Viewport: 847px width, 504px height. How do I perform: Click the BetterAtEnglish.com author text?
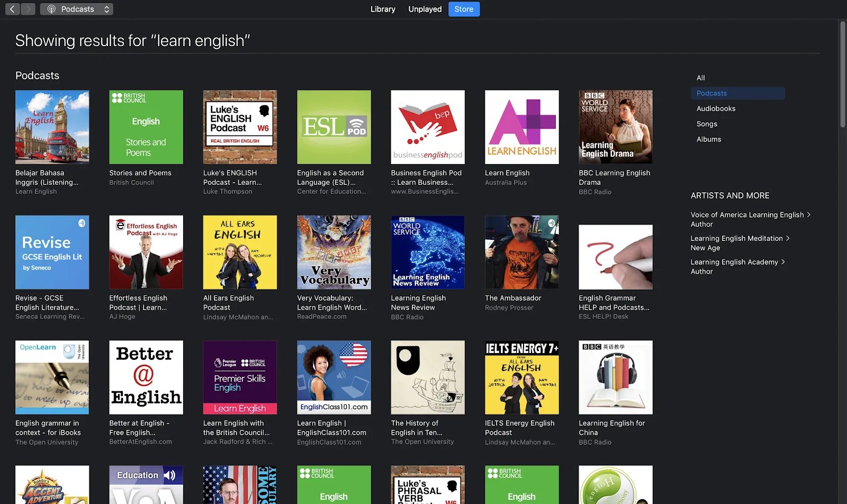tap(140, 442)
